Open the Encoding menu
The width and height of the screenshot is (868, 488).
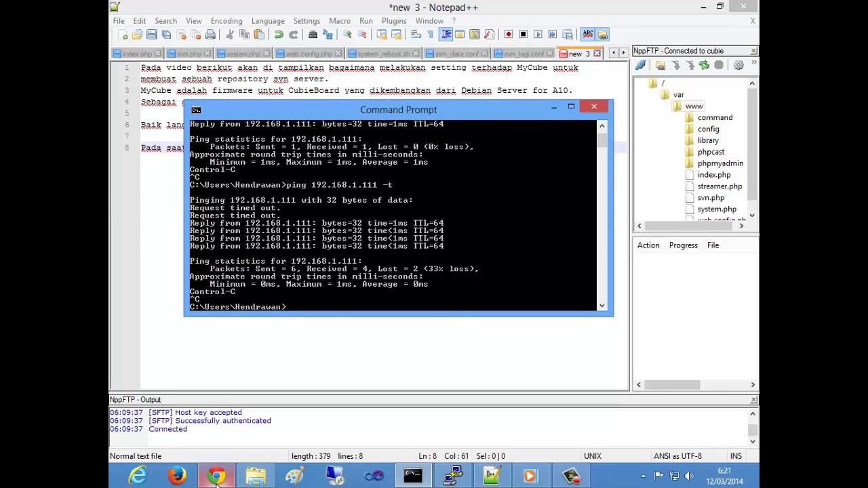(226, 21)
